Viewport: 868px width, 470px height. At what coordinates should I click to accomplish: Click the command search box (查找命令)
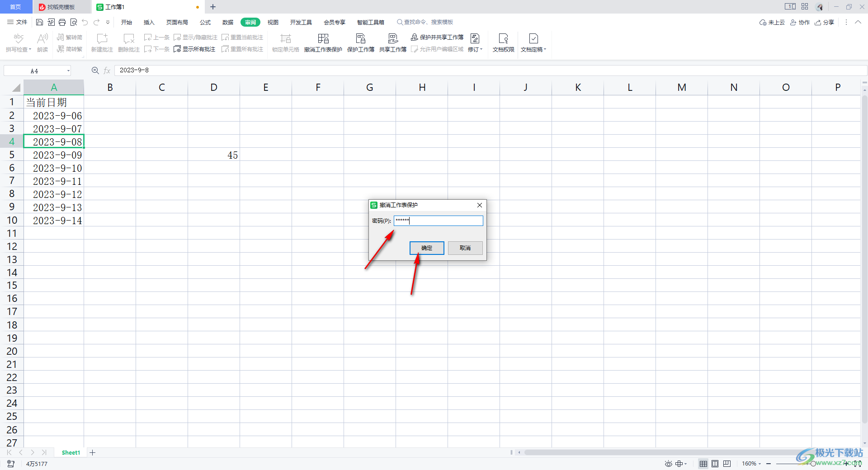point(425,22)
